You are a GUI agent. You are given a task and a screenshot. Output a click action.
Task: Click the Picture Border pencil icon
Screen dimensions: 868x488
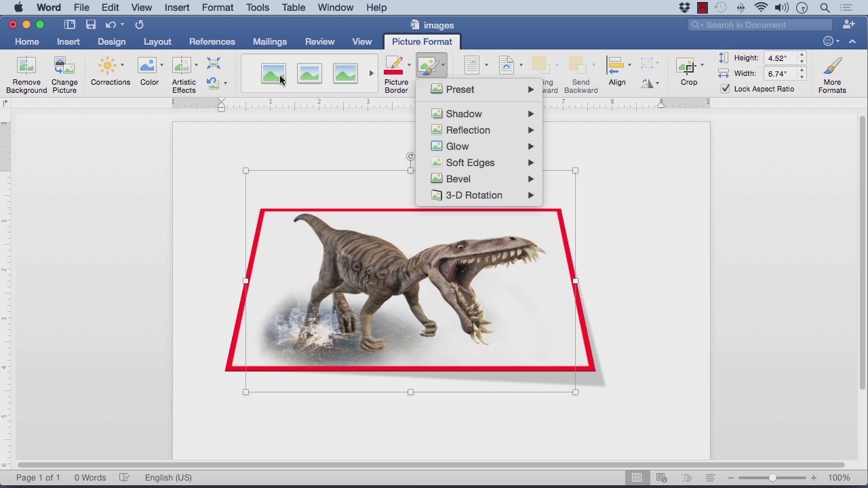pyautogui.click(x=394, y=66)
